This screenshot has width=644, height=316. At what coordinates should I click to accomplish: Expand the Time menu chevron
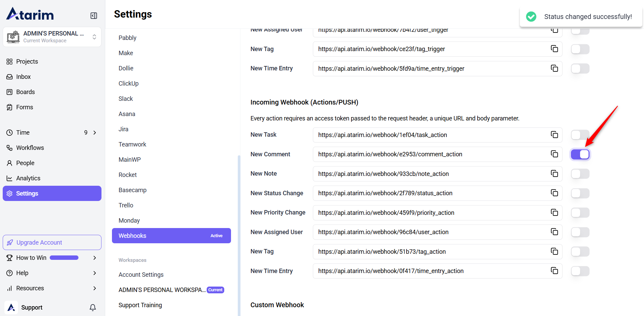pos(95,133)
